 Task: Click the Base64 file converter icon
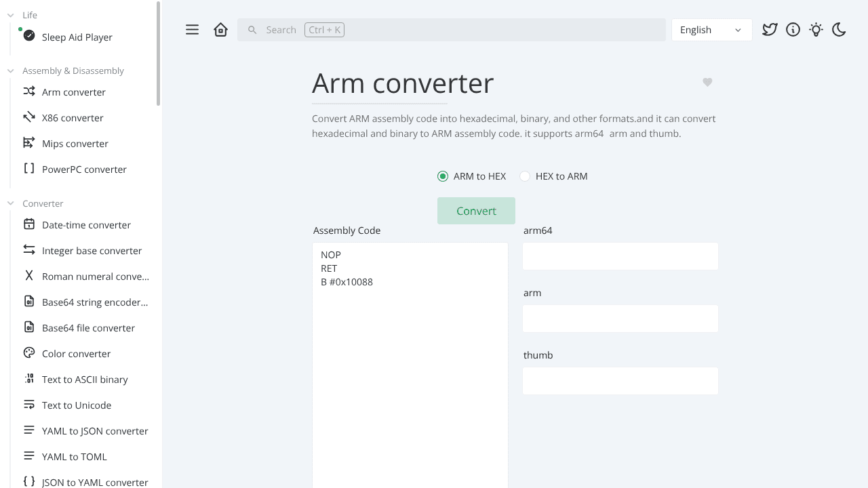[x=29, y=327]
